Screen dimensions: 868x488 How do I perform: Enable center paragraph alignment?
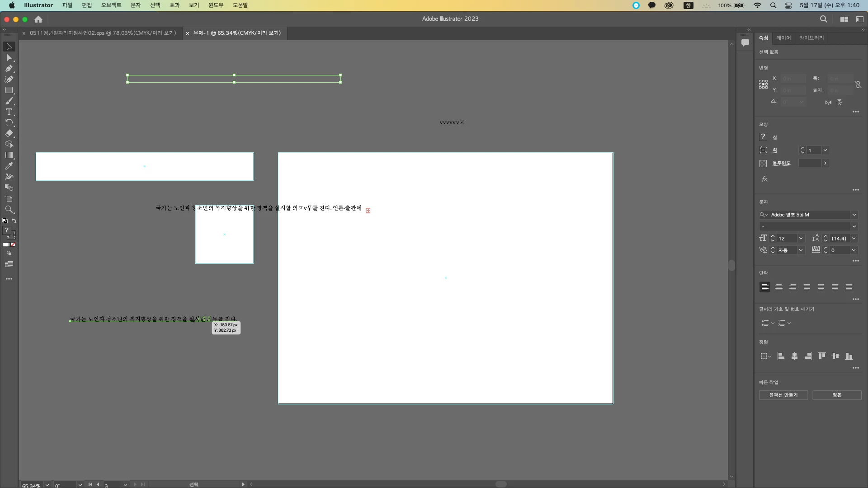coord(778,287)
